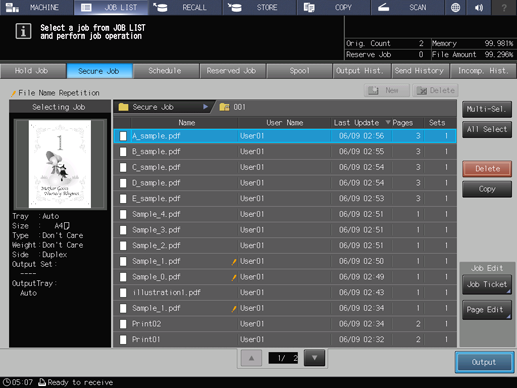The height and width of the screenshot is (388, 517).
Task: Click repetition mark on 02:34 Sample_1.pdf row
Action: 234,309
